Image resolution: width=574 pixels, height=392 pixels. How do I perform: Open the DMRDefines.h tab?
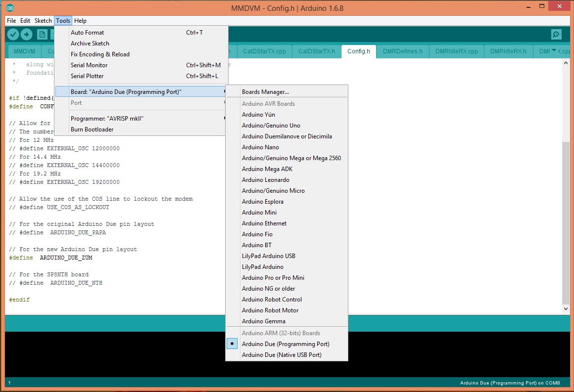click(403, 51)
